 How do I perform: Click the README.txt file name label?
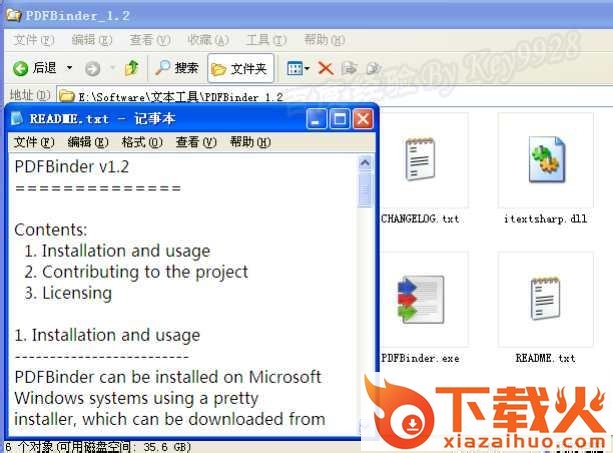tap(546, 358)
